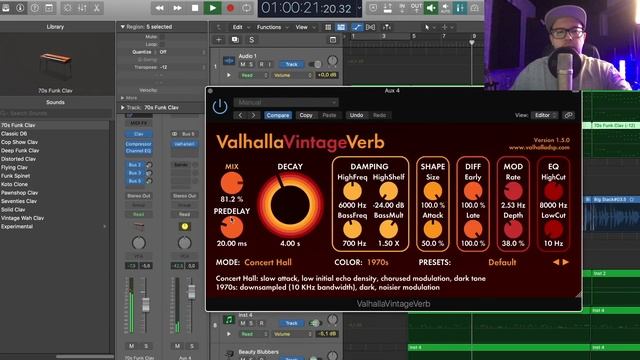Select Classic D6 in the Library sounds

point(55,133)
